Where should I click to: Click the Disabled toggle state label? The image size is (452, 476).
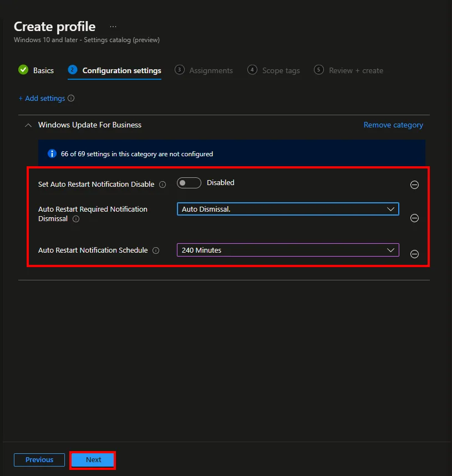221,183
